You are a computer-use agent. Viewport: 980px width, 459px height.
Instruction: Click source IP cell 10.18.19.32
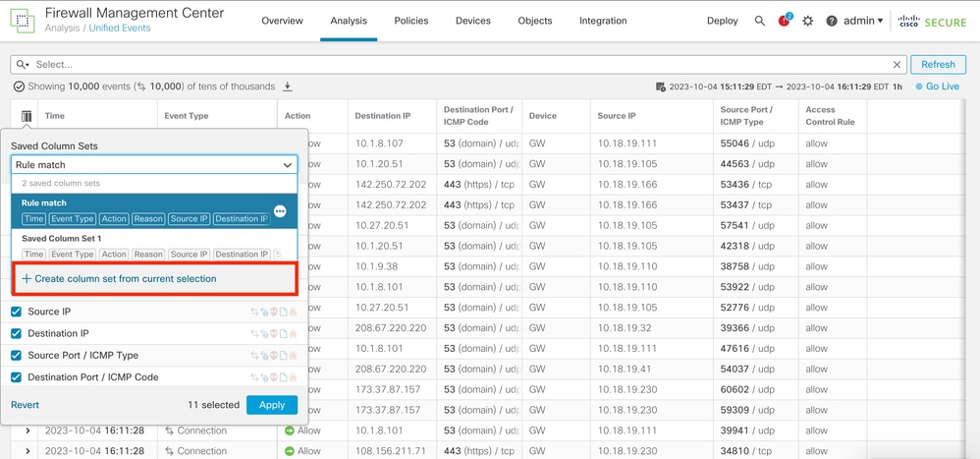[x=625, y=327]
